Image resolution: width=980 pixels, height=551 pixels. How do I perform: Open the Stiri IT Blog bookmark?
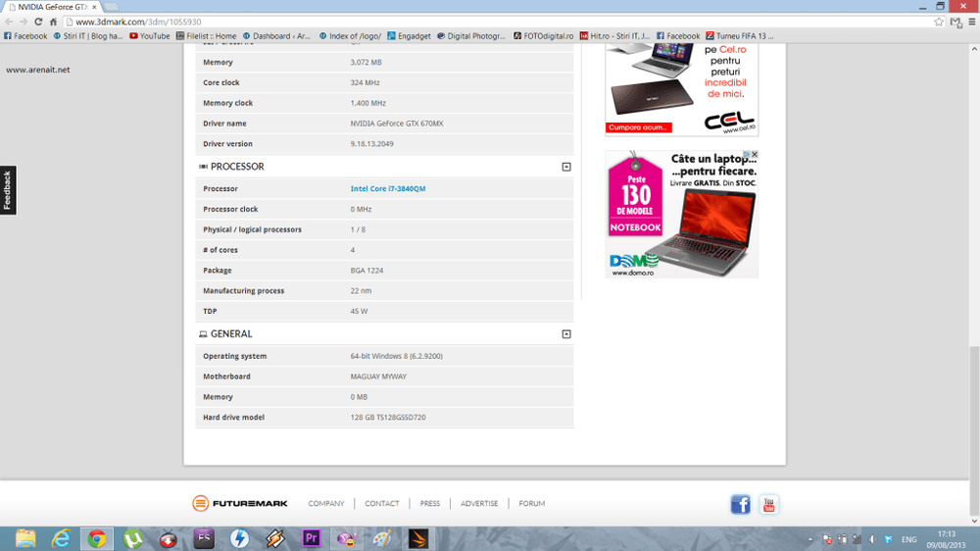(x=88, y=36)
